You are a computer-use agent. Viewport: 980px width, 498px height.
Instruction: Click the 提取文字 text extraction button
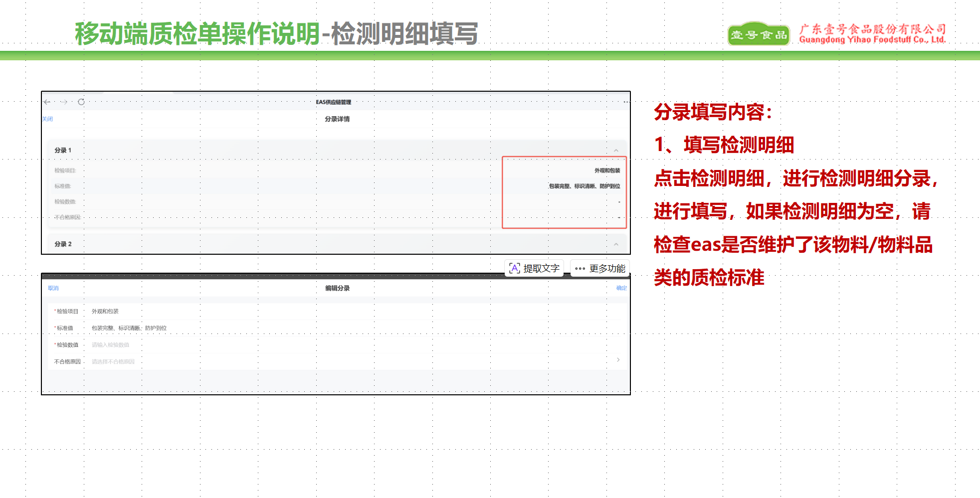coord(534,268)
